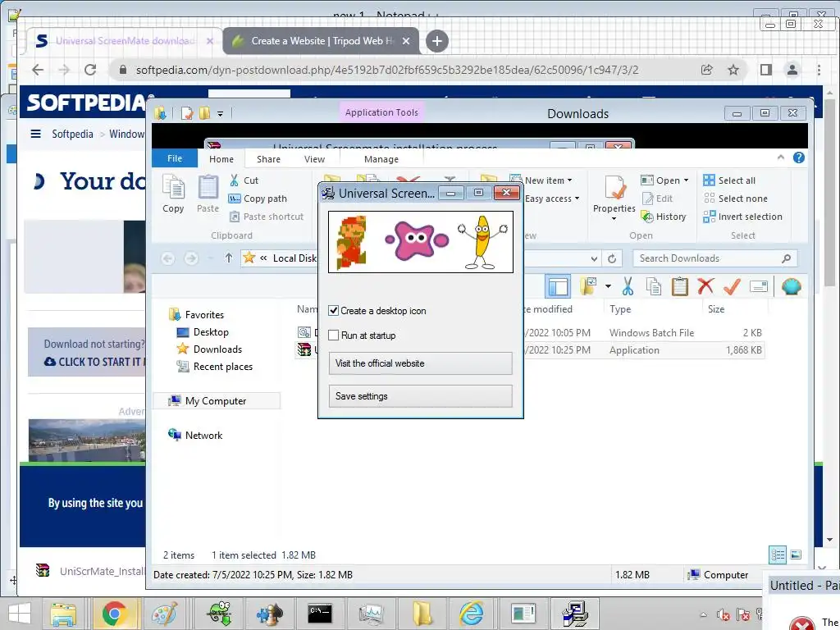The image size is (840, 630).
Task: Click the Windows Start button
Action: pos(20,614)
